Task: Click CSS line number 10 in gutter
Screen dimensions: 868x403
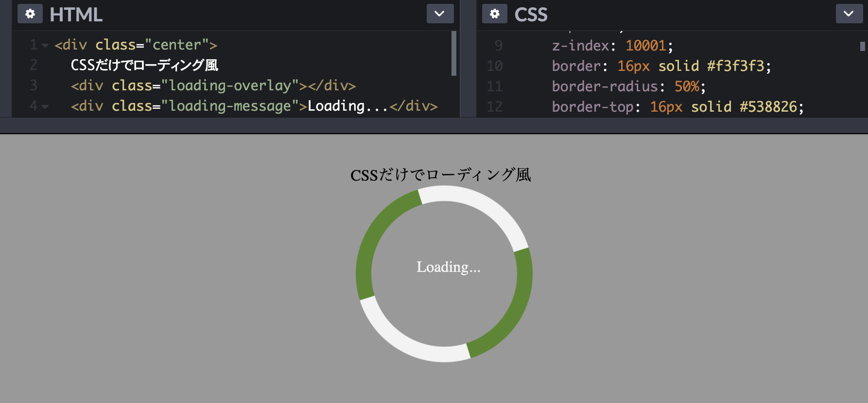Action: (x=495, y=66)
